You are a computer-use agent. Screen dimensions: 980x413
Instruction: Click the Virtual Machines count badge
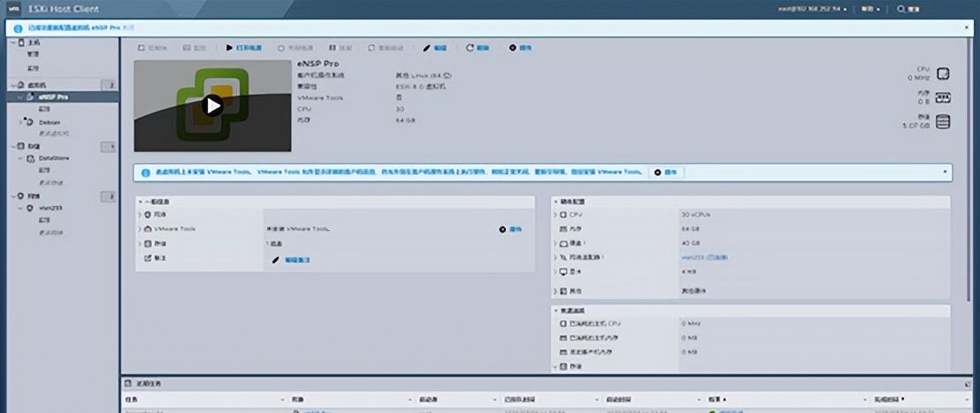click(109, 85)
